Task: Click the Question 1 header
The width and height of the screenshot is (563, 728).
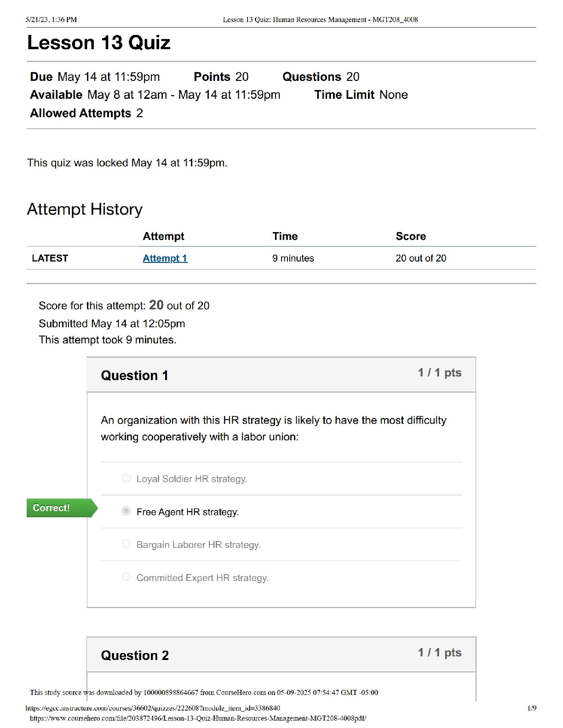Action: pyautogui.click(x=134, y=375)
